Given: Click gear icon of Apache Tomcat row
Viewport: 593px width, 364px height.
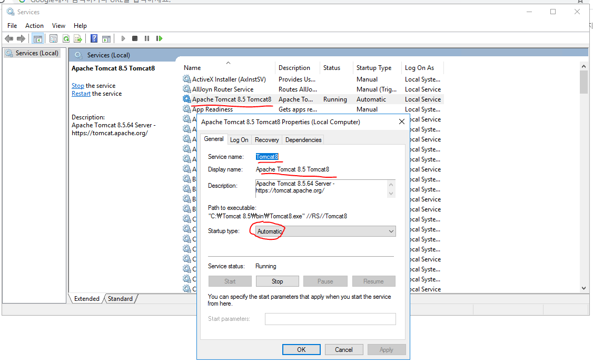Looking at the screenshot, I should [187, 99].
